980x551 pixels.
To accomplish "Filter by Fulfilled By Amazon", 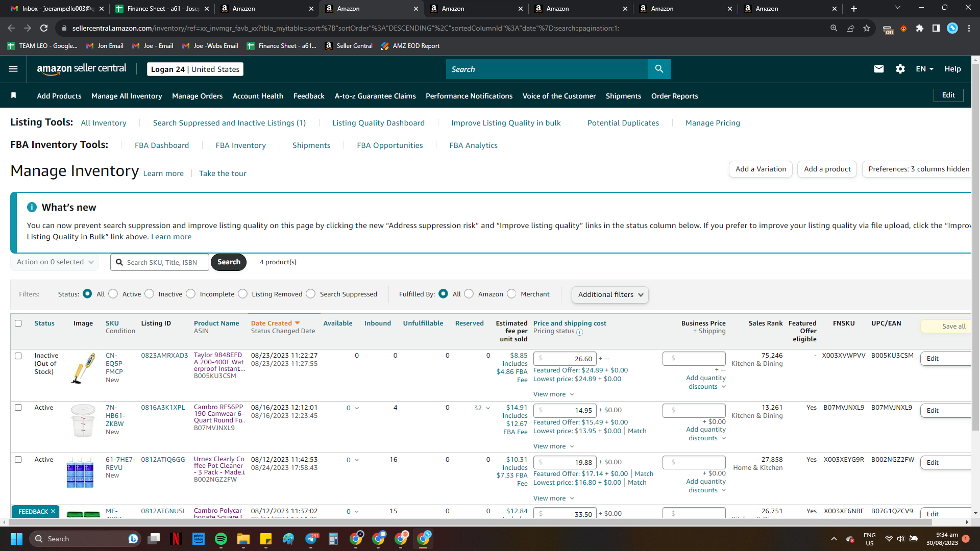I will 469,294.
